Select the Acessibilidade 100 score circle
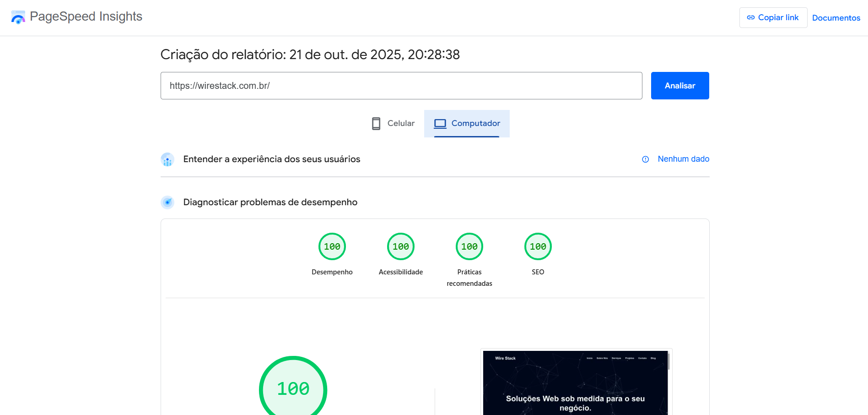The height and width of the screenshot is (415, 868). click(400, 246)
